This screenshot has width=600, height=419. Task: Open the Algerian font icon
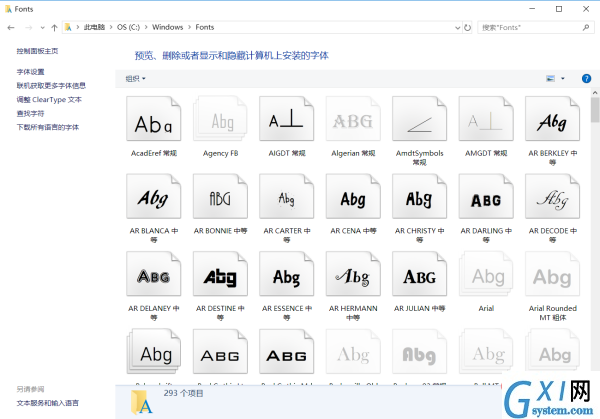tap(353, 119)
